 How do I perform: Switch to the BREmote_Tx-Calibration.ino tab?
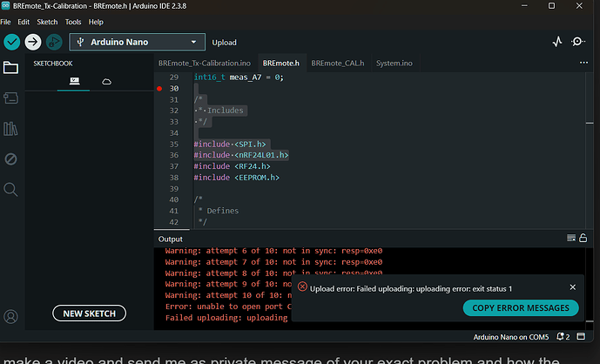pos(205,64)
